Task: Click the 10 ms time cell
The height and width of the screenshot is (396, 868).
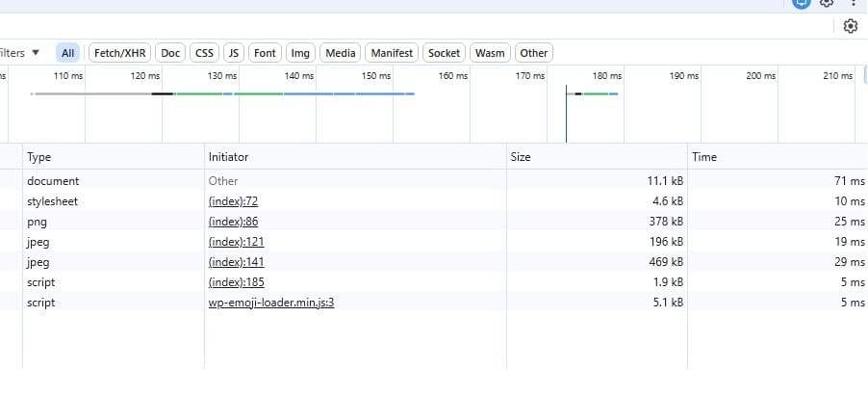Action: [778, 201]
